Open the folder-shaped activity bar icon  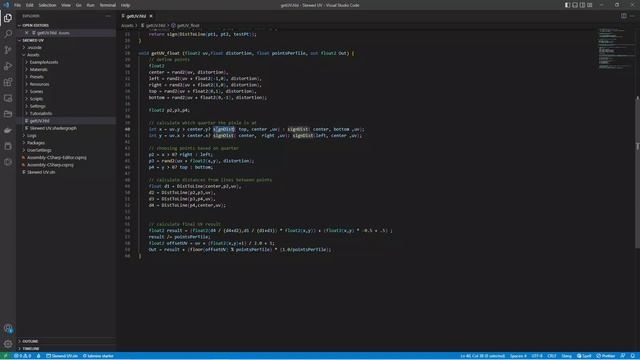[x=8, y=114]
